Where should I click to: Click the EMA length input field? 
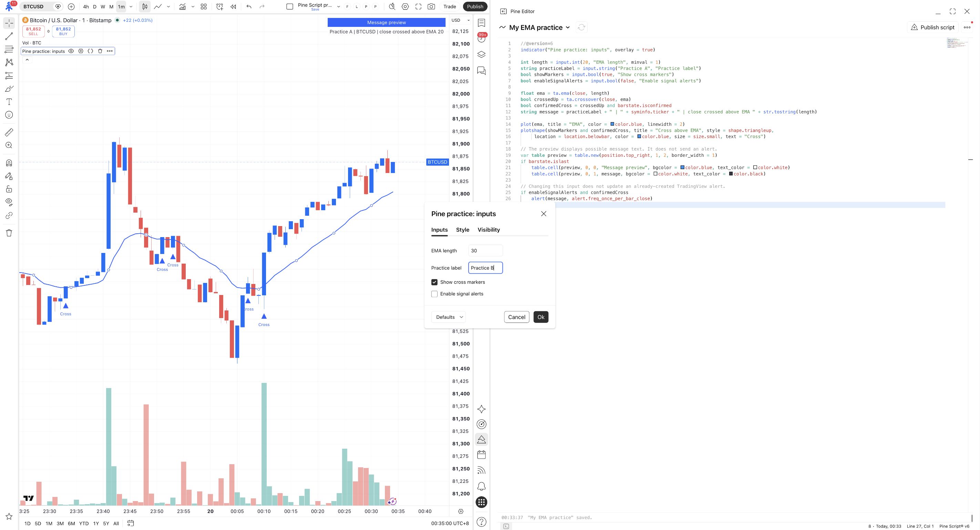486,251
